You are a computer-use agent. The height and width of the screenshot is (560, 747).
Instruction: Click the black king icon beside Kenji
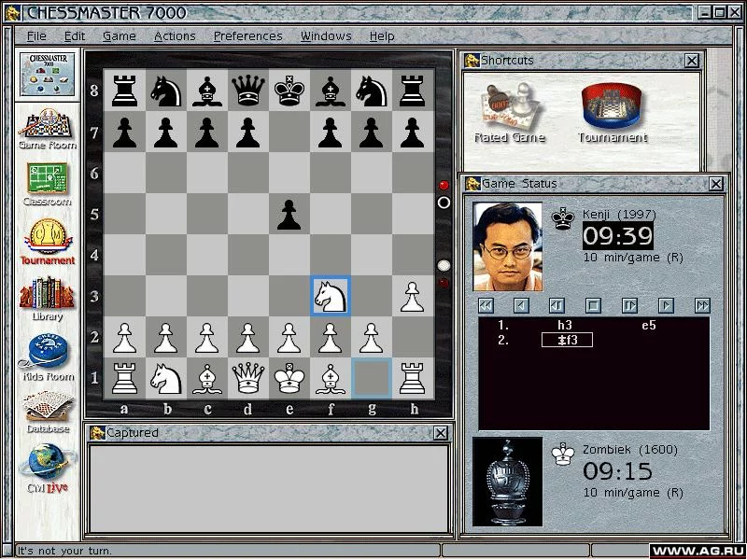tap(563, 218)
